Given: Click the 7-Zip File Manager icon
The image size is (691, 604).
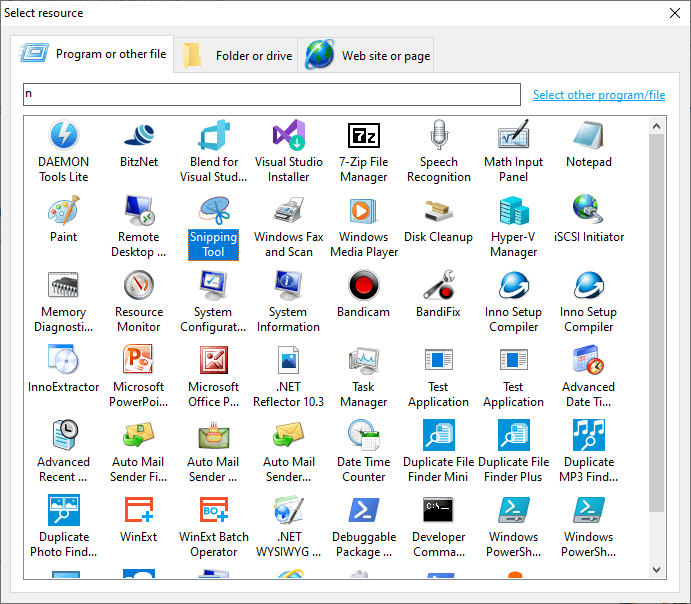Looking at the screenshot, I should pos(364,135).
